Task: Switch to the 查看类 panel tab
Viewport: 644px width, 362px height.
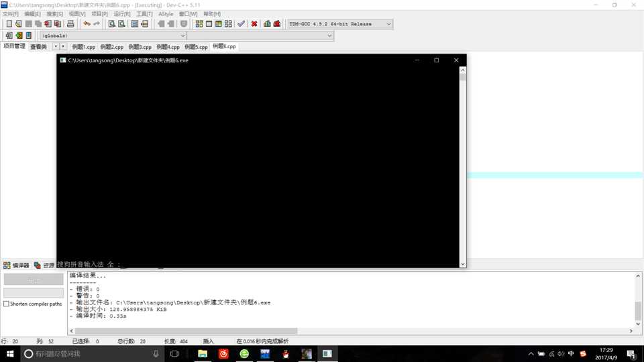Action: point(39,47)
